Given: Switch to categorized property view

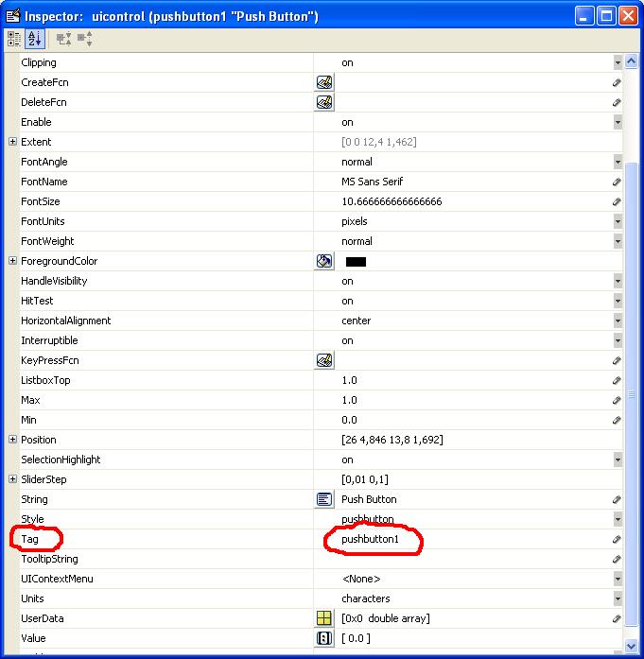Looking at the screenshot, I should (14, 39).
